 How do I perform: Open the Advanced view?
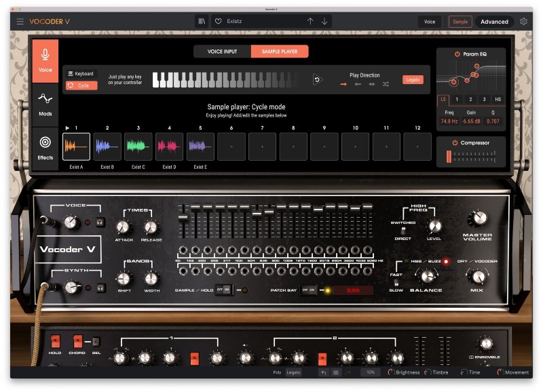(x=495, y=21)
